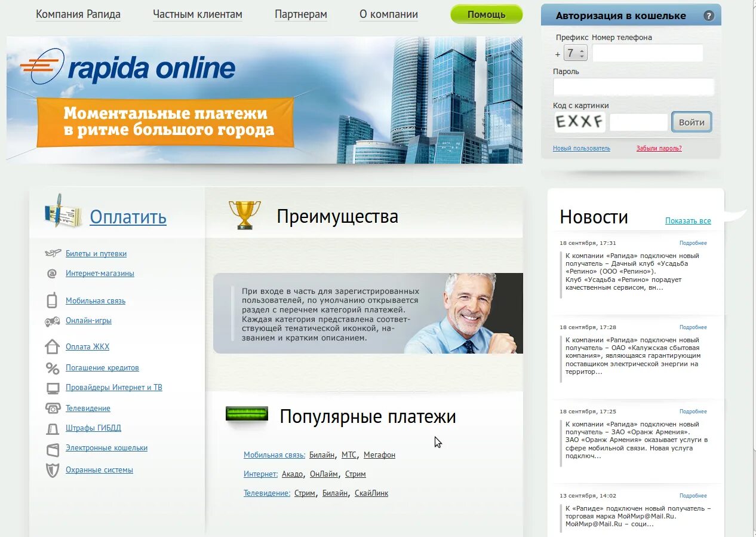
Task: Click the wallet icon beside Электронные кошельки
Action: (53, 449)
